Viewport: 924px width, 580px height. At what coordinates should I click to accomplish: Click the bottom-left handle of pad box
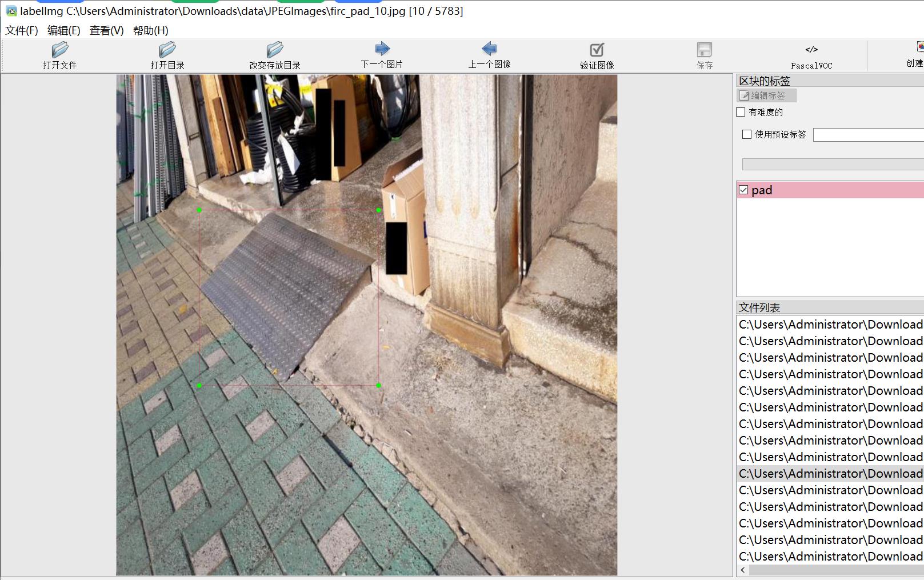click(x=199, y=386)
